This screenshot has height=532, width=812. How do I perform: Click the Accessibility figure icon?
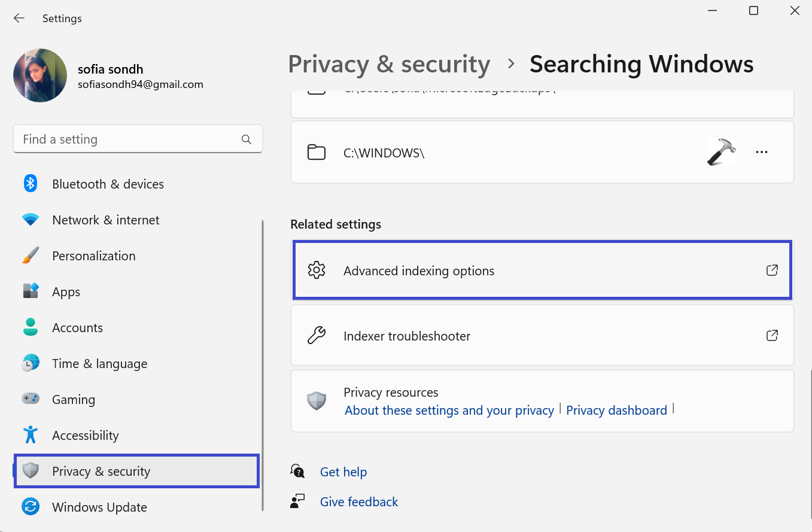tap(31, 435)
